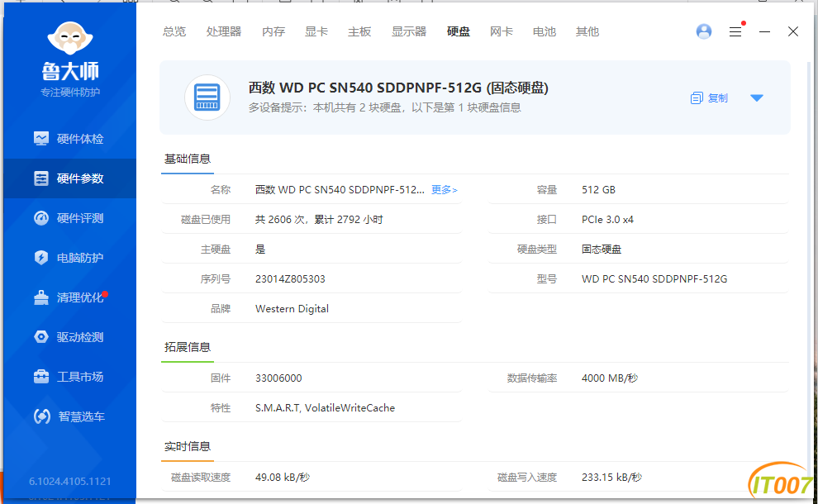
Task: Open 硬件体检 in the sidebar
Action: point(69,139)
